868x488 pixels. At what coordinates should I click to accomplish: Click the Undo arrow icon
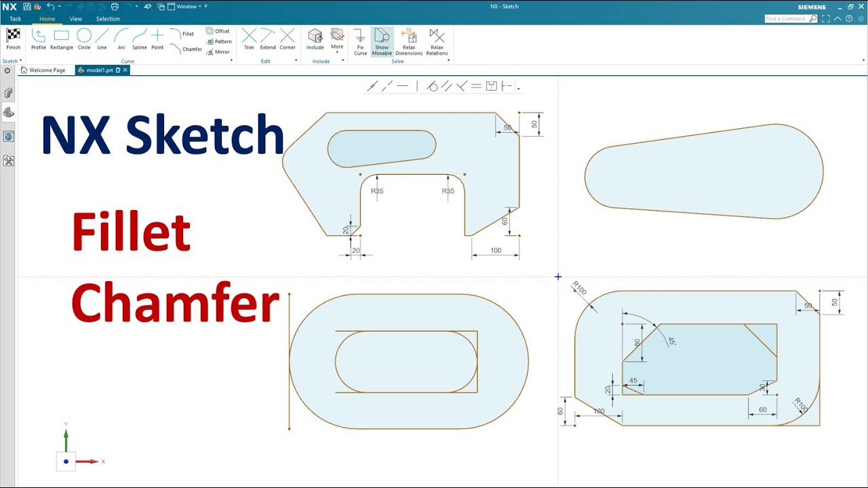50,7
